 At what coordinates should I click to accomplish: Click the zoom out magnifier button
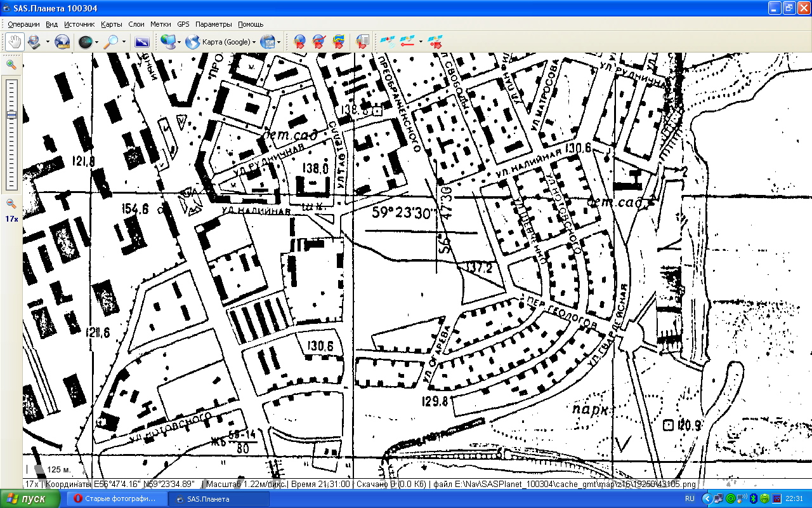pos(11,204)
